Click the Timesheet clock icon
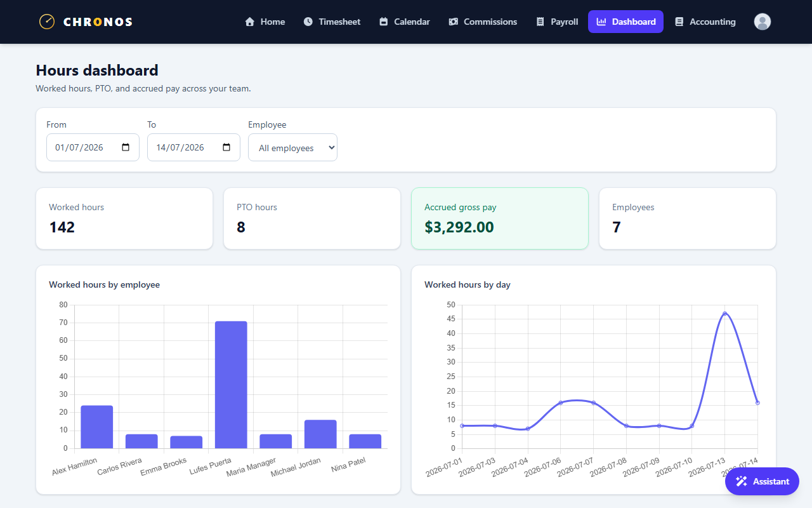 pos(308,22)
